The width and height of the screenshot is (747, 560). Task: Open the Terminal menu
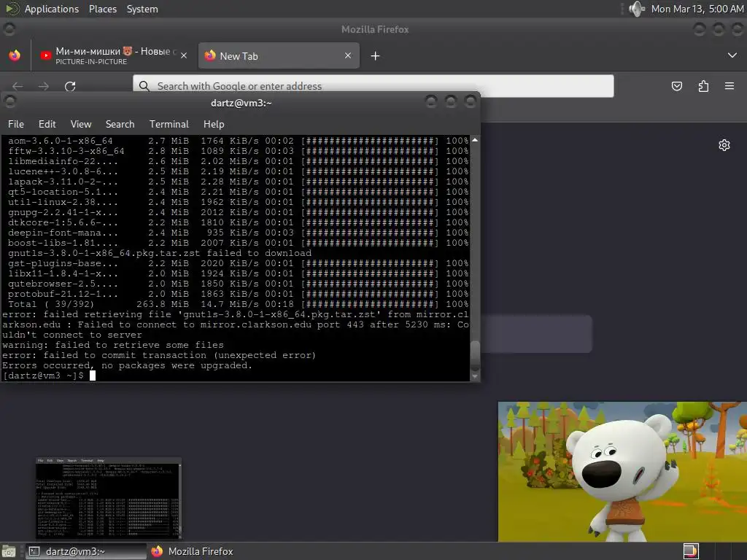tap(169, 124)
